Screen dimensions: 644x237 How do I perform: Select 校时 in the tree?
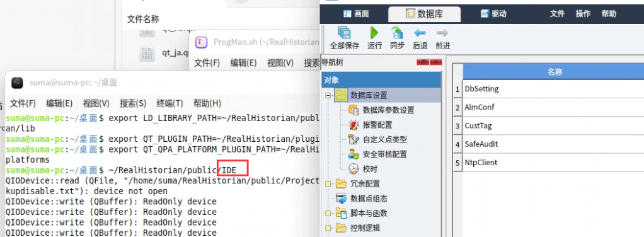click(370, 169)
